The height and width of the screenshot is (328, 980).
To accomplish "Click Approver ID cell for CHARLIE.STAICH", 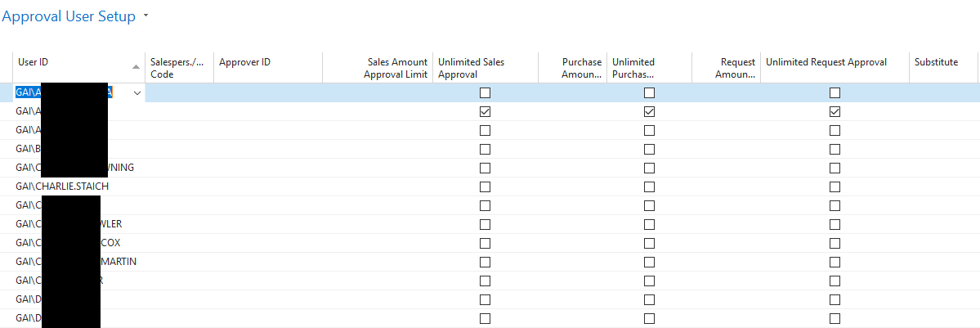I will pos(268,186).
